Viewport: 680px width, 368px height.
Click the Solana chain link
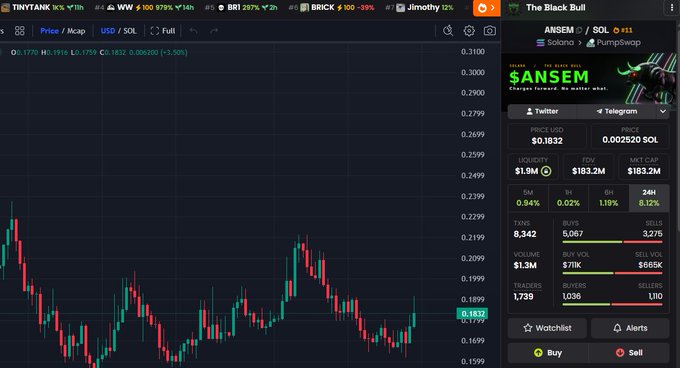click(x=555, y=42)
